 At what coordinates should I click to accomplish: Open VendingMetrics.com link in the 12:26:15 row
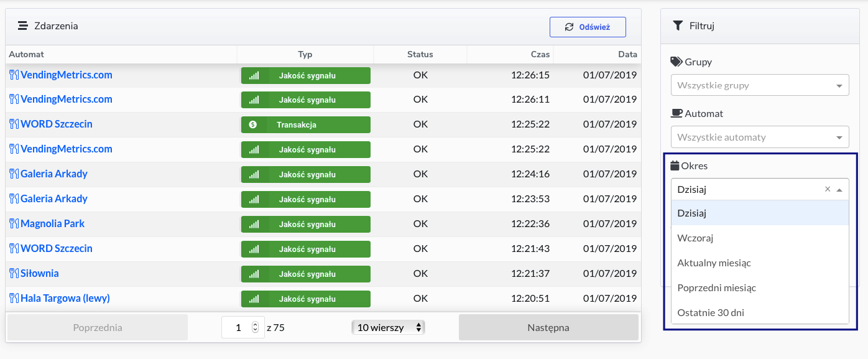pyautogui.click(x=67, y=75)
